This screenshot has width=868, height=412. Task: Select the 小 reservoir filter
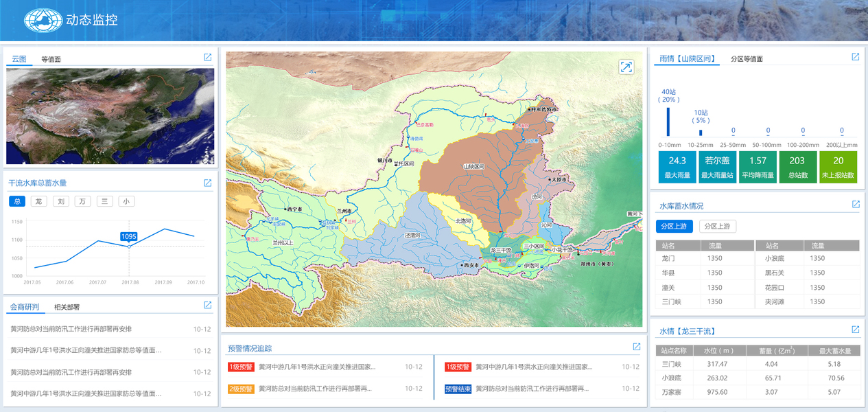pos(126,201)
